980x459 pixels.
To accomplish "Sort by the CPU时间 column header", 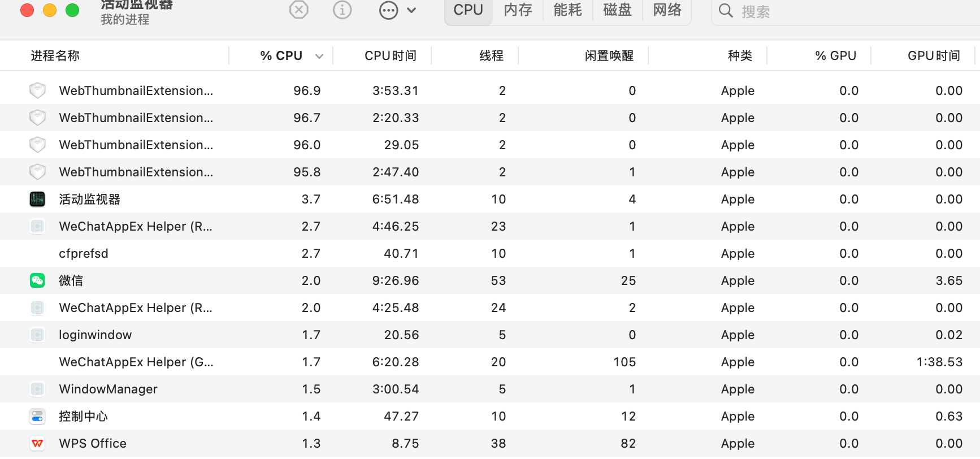I will [x=390, y=56].
